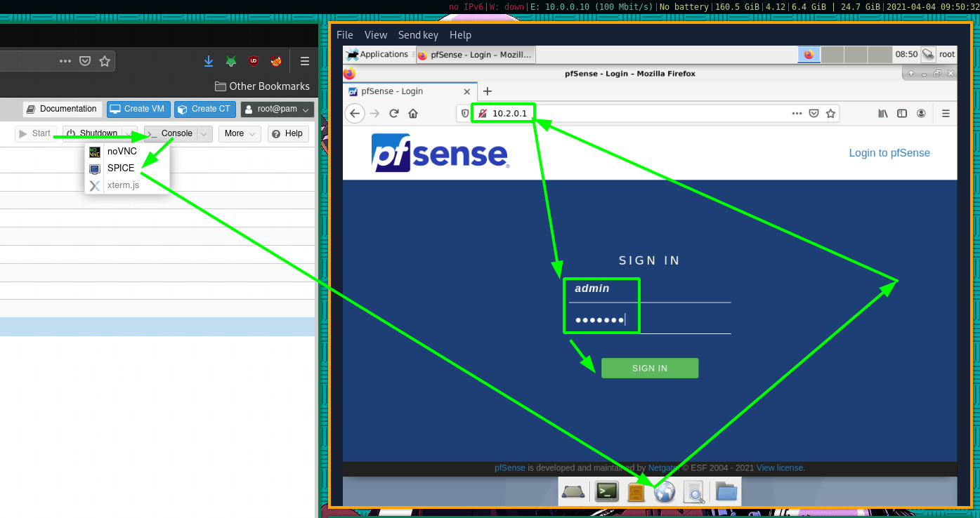980x518 pixels.
Task: Go to home page in VM Firefox
Action: point(413,113)
